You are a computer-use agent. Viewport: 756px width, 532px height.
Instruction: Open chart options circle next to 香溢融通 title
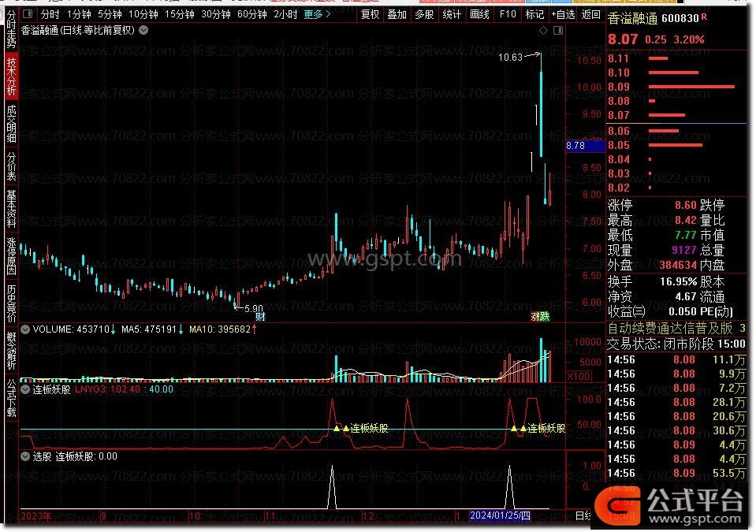[x=143, y=30]
